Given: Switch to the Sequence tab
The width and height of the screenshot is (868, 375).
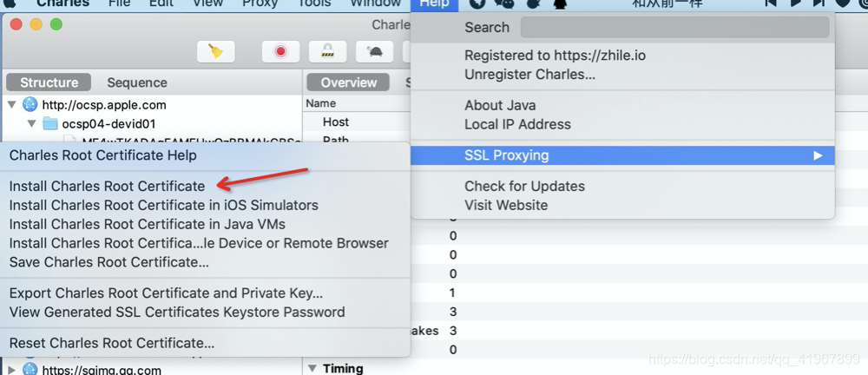Looking at the screenshot, I should tap(137, 82).
